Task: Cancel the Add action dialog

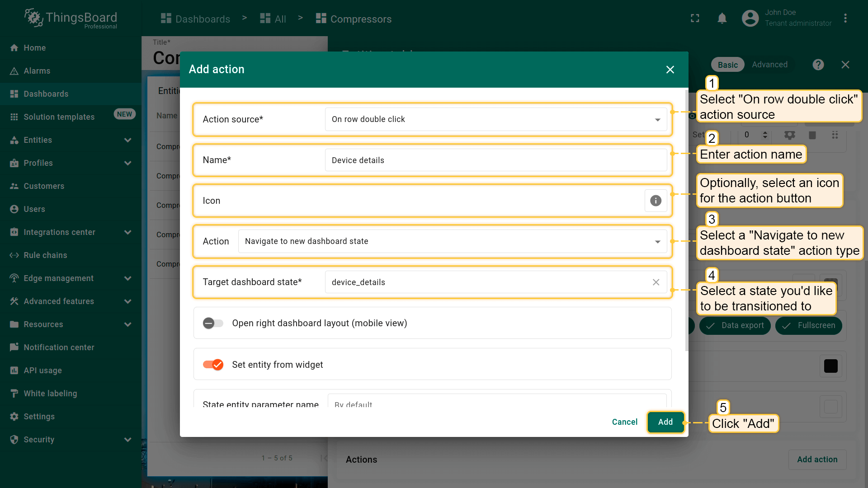Action: (x=624, y=422)
